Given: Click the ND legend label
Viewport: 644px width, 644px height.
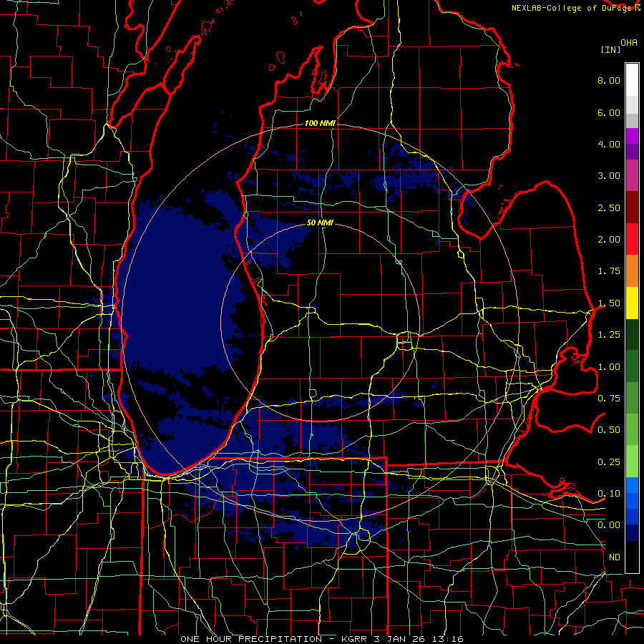Looking at the screenshot, I should (x=615, y=557).
